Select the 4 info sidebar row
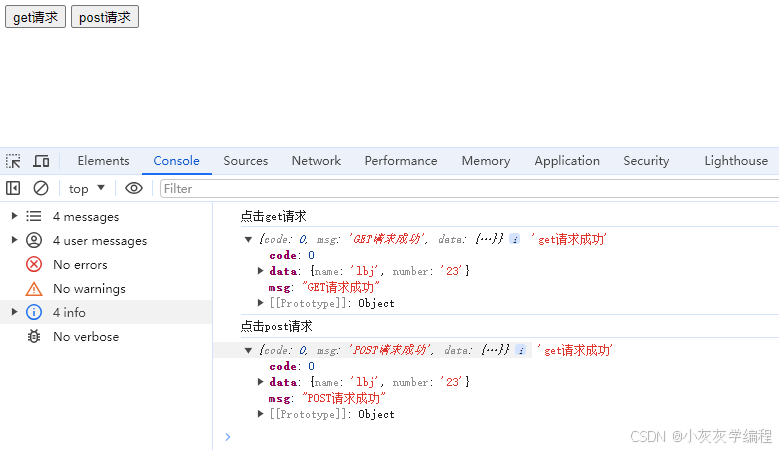This screenshot has height=450, width=779. click(106, 312)
